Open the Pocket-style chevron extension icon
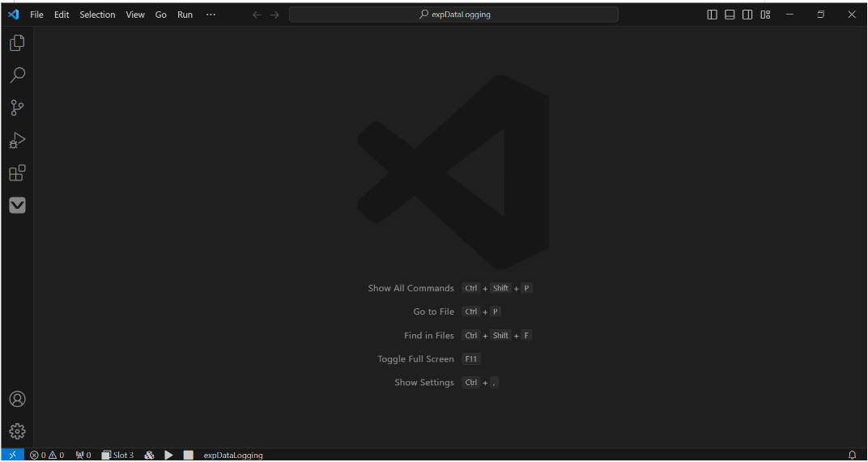 tap(17, 206)
